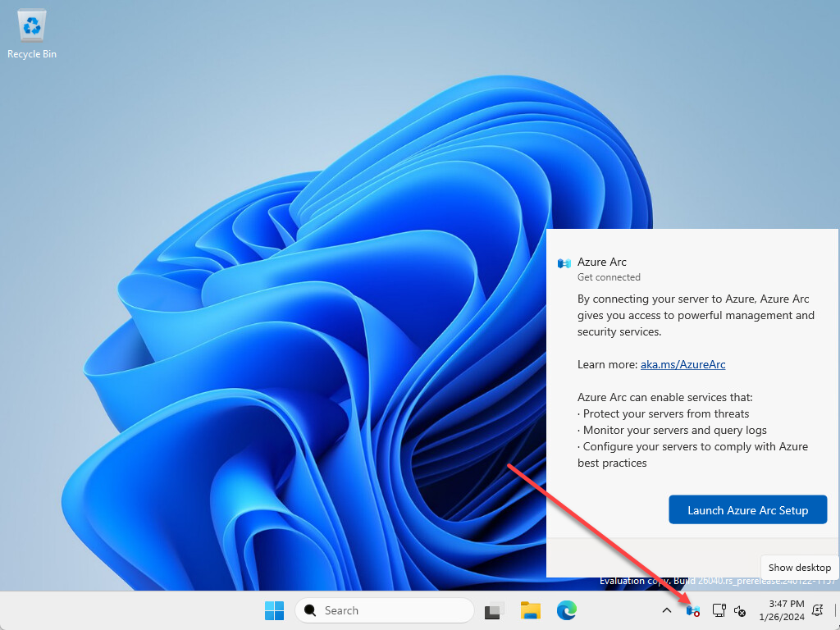Viewport: 840px width, 630px height.
Task: Open the notification bell panel
Action: [818, 610]
